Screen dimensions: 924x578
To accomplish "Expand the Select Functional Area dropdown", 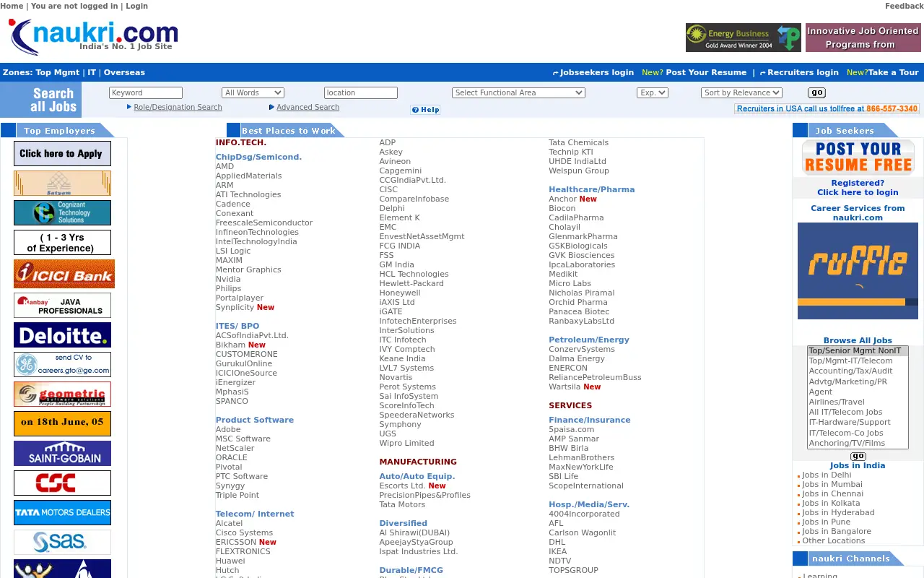I will pos(518,92).
